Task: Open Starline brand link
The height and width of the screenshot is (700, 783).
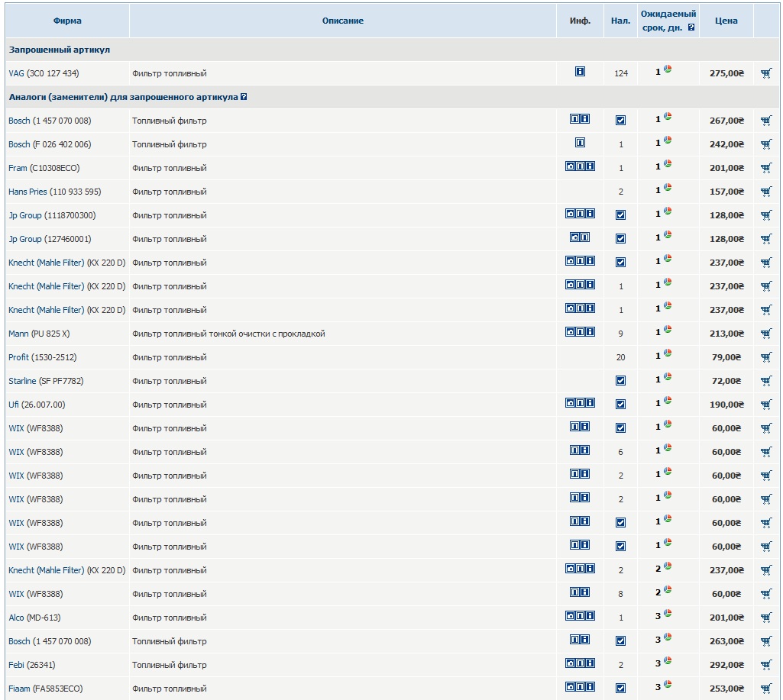Action: (x=22, y=381)
